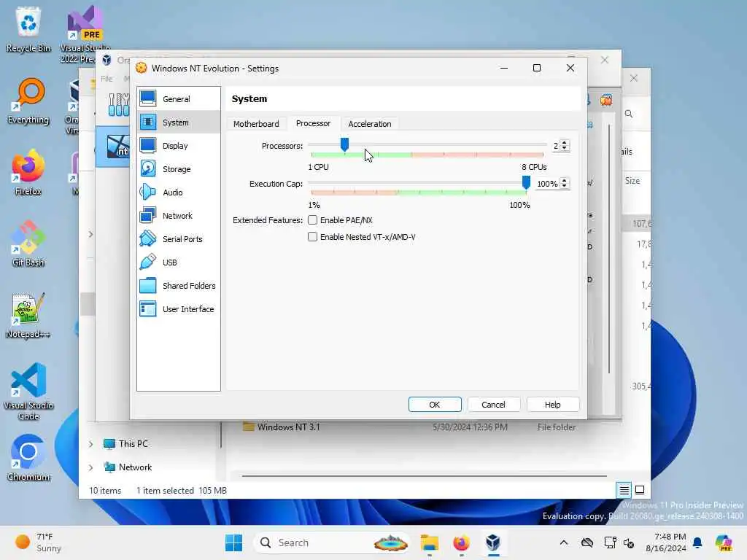747x560 pixels.
Task: Open the clock showing 7:48 PM
Action: (665, 542)
